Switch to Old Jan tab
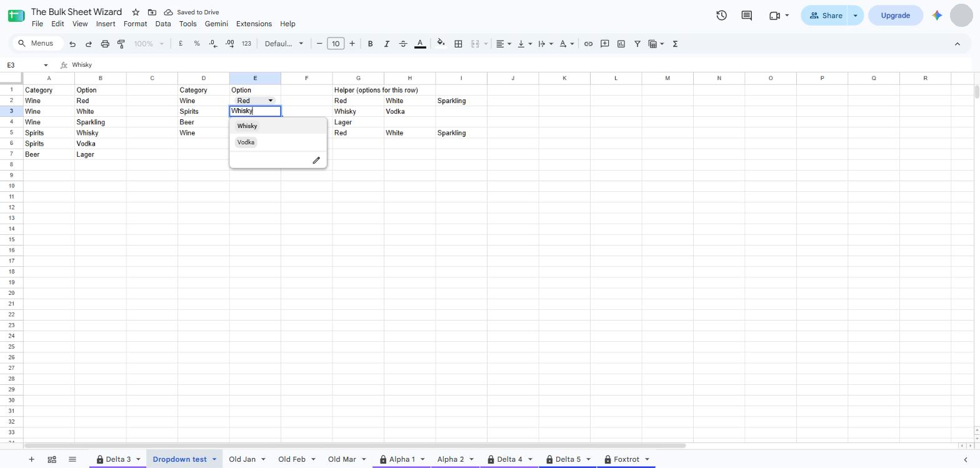Image resolution: width=980 pixels, height=468 pixels. [x=242, y=459]
